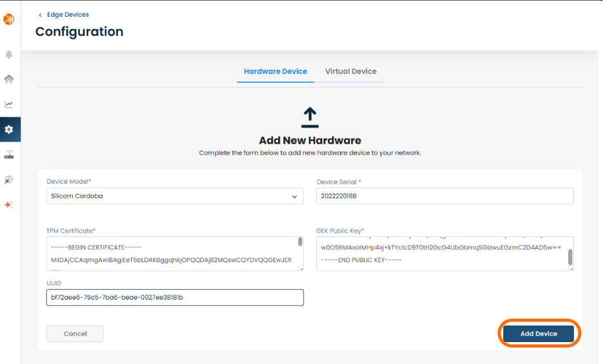Click the 'Complete the form below' description text
This screenshot has height=364, width=603.
(310, 153)
